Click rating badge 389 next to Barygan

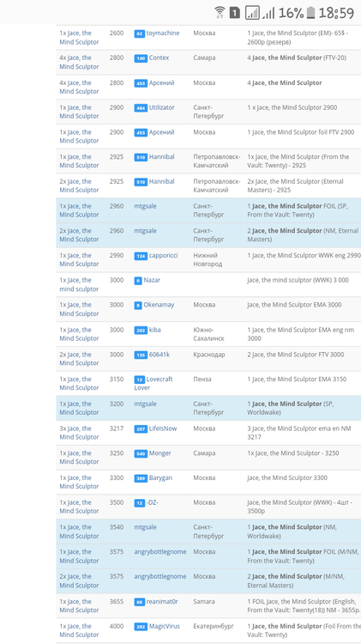(x=141, y=478)
